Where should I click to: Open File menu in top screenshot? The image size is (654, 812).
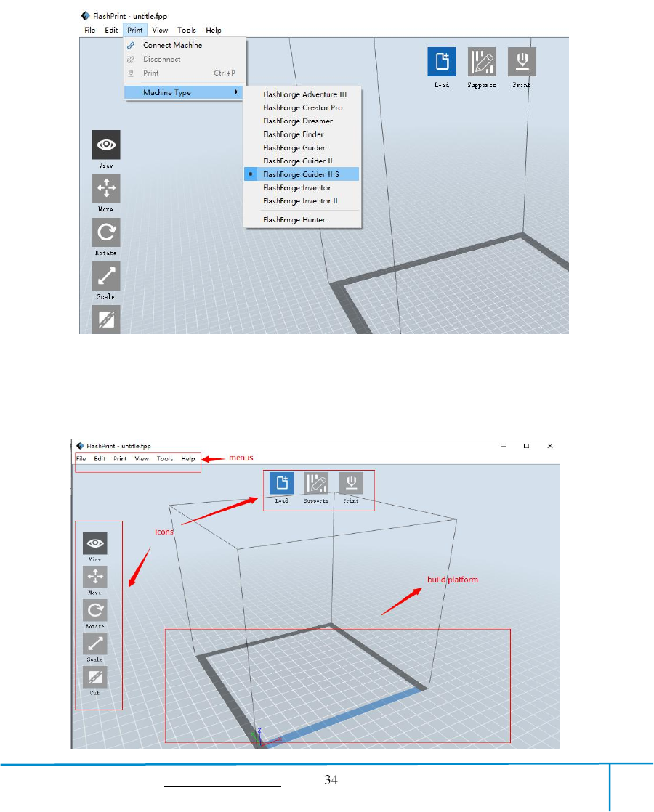pyautogui.click(x=89, y=30)
